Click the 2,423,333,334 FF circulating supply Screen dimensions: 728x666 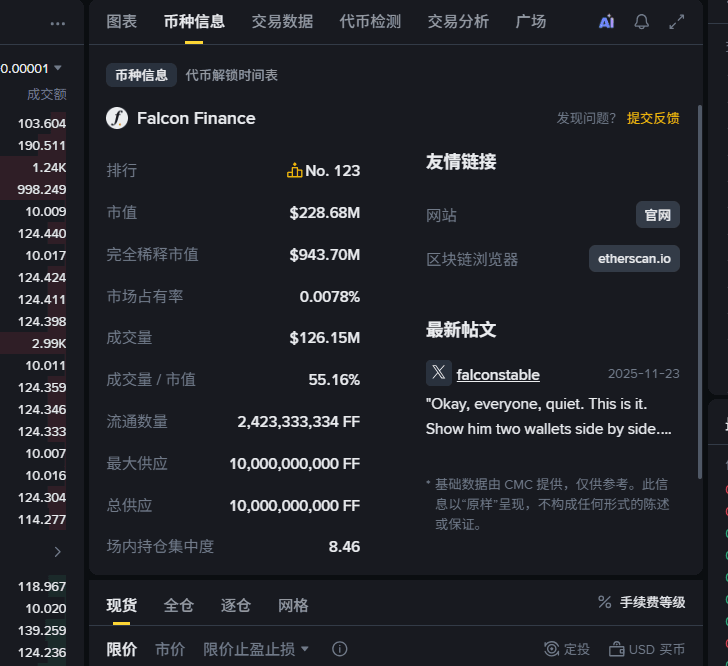[299, 421]
